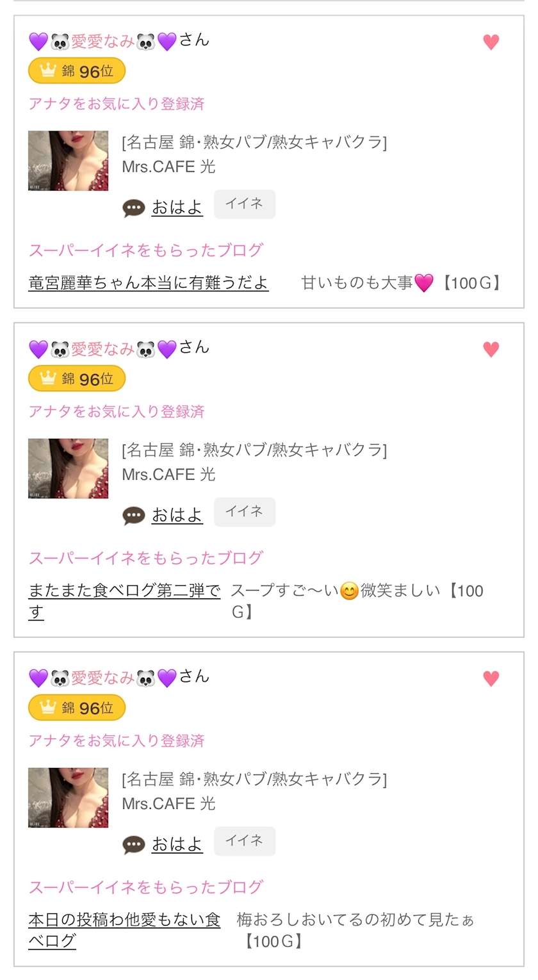538x980 pixels.
Task: Click the 錦 96位 crown badge in third card
Action: (77, 708)
